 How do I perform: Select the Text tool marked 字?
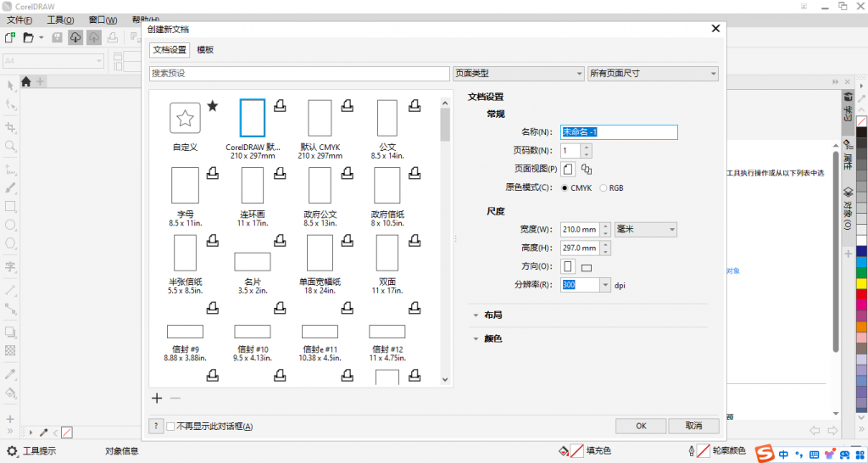pyautogui.click(x=10, y=267)
